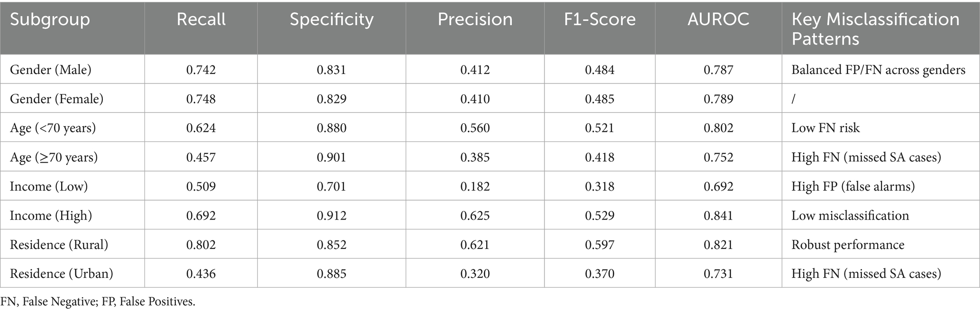
Task: Click the Age (≥70 years) row label
Action: pyautogui.click(x=54, y=157)
